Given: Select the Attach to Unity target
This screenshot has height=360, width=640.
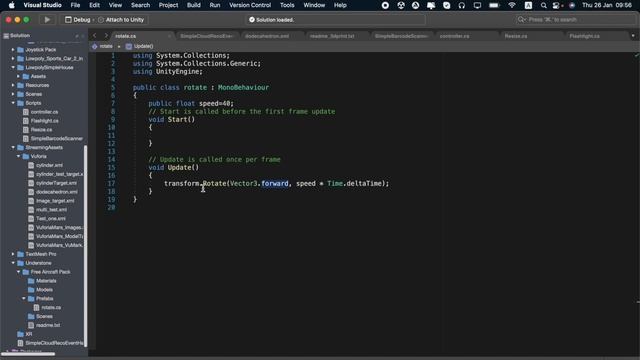Looking at the screenshot, I should 121,20.
